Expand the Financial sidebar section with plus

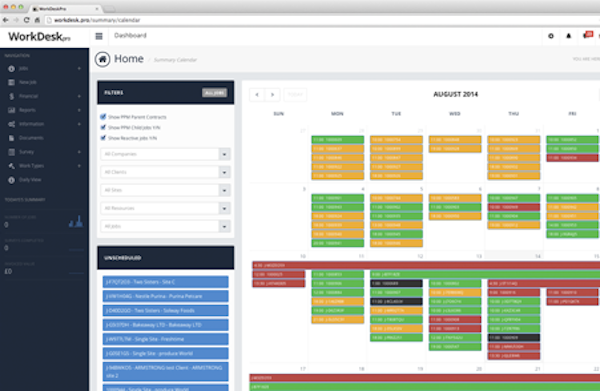(79, 96)
